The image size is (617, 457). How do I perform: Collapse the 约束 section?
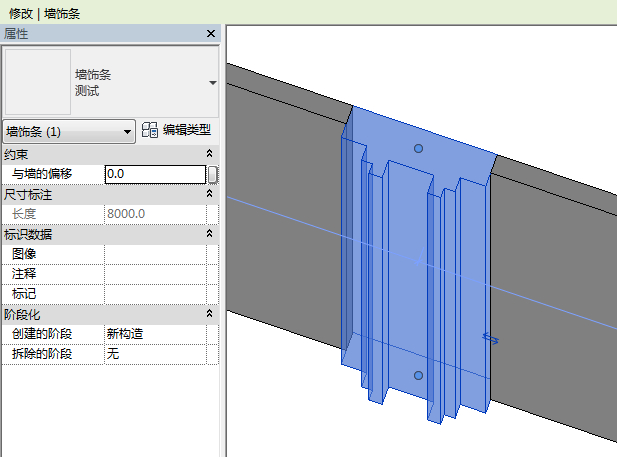209,154
